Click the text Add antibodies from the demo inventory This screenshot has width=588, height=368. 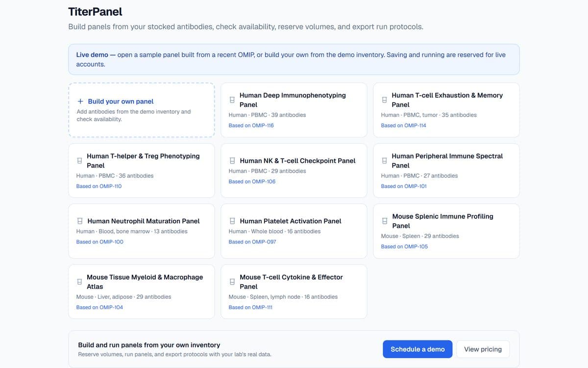point(134,115)
